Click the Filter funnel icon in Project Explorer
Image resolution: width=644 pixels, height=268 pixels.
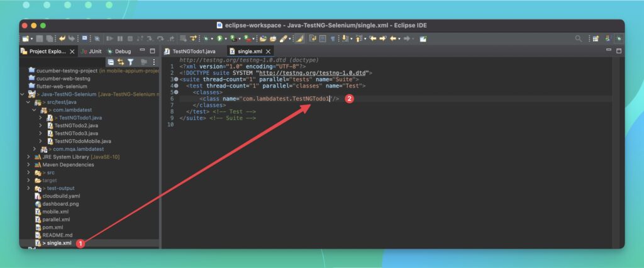click(x=130, y=62)
